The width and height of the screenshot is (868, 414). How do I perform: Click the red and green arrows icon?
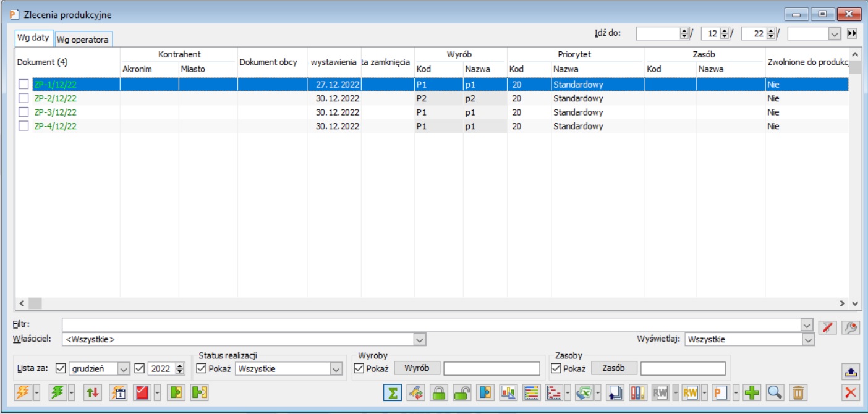coord(93,392)
